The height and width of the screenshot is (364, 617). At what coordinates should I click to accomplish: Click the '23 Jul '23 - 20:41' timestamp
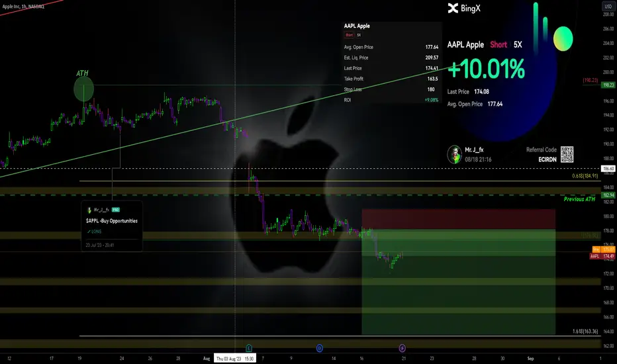100,245
